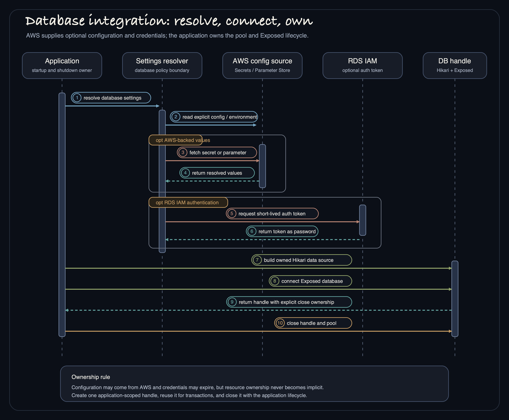This screenshot has width=509, height=420.
Task: Click step 5 numbered circle
Action: tap(232, 213)
